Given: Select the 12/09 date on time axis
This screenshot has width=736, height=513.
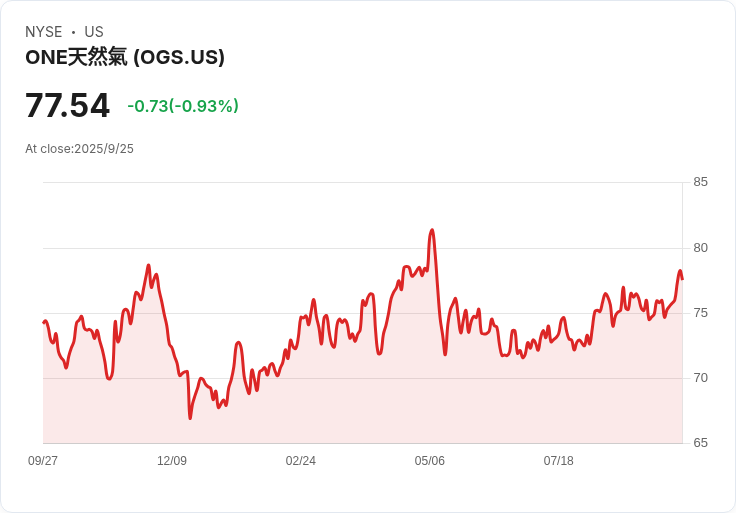Looking at the screenshot, I should tap(172, 461).
